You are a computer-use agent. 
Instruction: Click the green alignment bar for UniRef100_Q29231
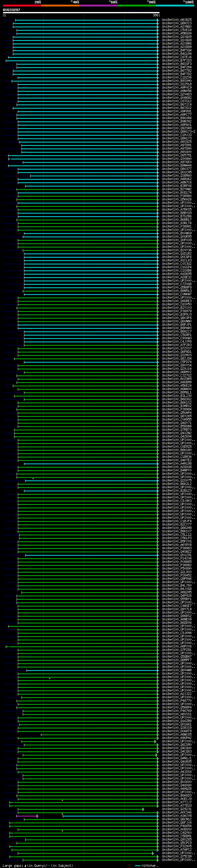coord(81,809)
